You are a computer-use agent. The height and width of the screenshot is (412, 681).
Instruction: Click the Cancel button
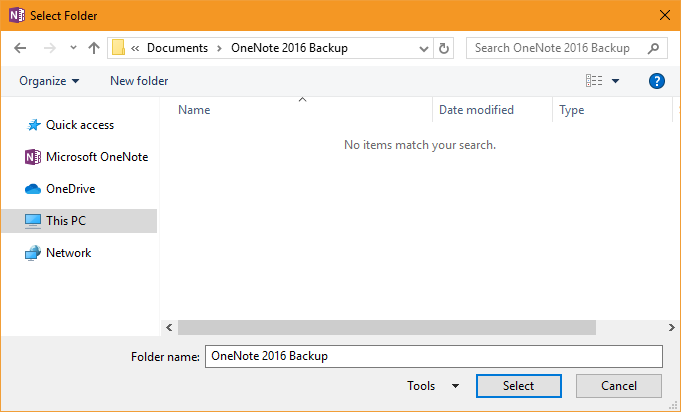(619, 386)
